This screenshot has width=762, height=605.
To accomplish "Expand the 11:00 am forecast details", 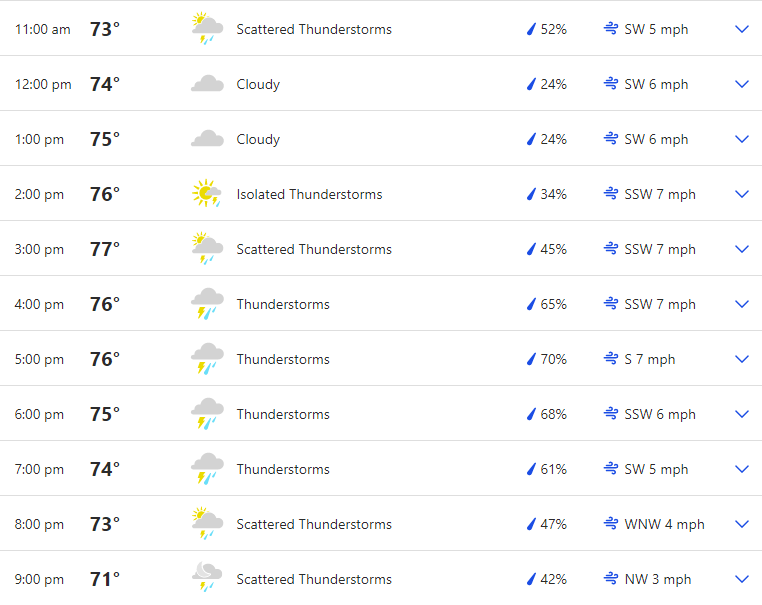I will point(742,29).
